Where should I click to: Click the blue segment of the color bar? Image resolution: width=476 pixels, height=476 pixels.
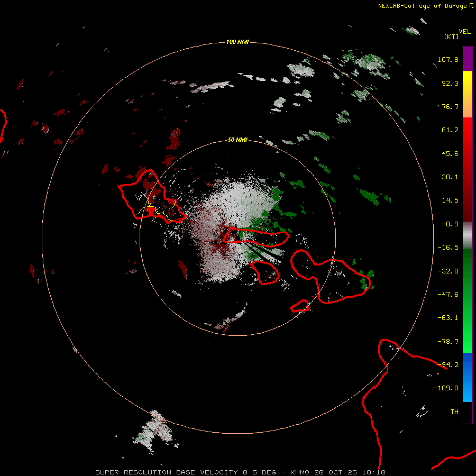point(467,377)
